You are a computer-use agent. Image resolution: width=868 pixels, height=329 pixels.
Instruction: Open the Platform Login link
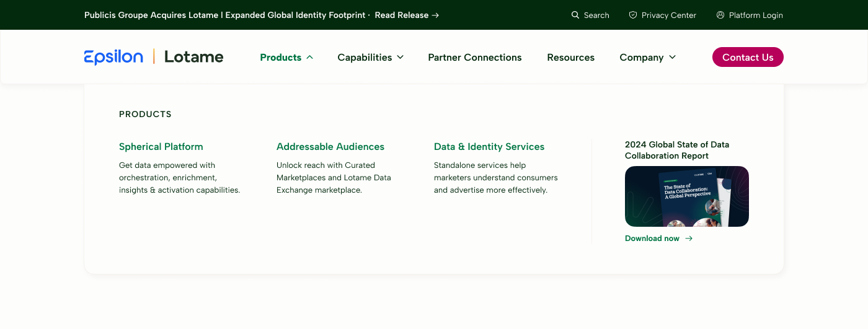[756, 15]
